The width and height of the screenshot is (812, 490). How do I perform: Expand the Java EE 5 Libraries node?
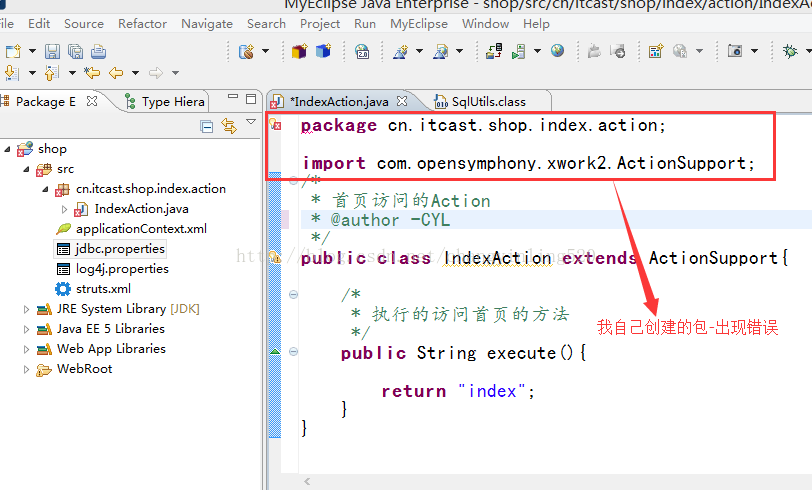pyautogui.click(x=26, y=329)
